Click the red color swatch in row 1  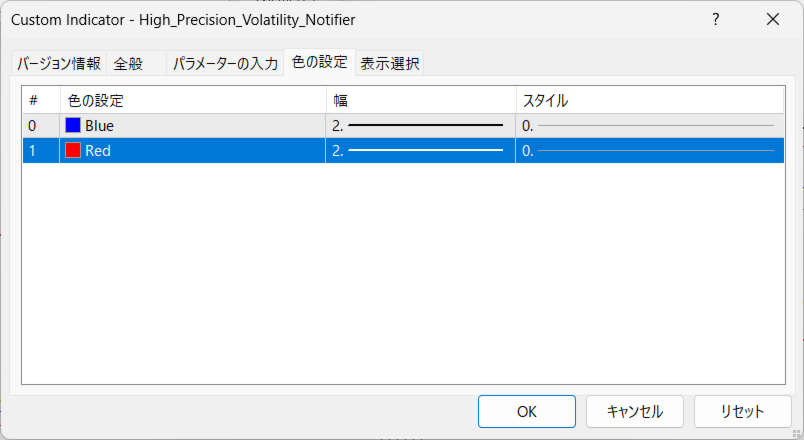pyautogui.click(x=73, y=151)
